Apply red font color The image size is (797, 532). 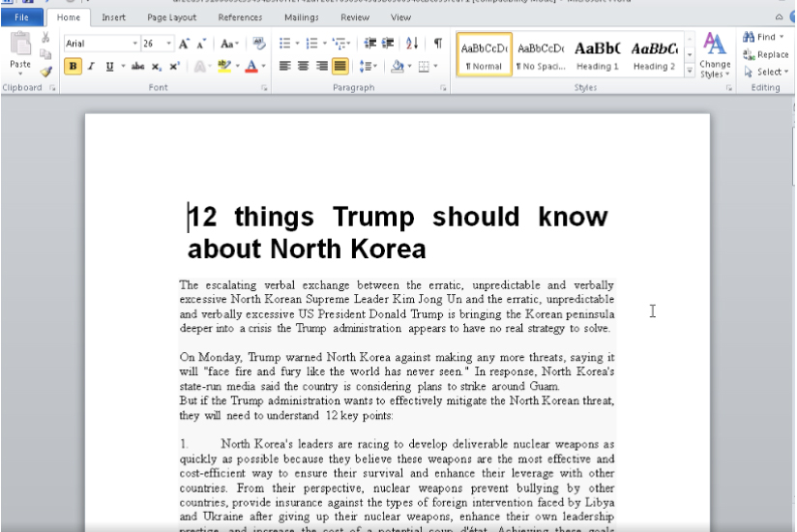coord(251,67)
